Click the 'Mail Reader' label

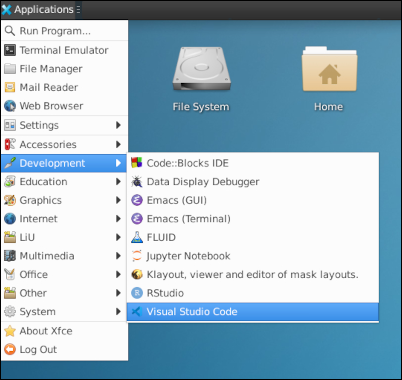pyautogui.click(x=49, y=87)
